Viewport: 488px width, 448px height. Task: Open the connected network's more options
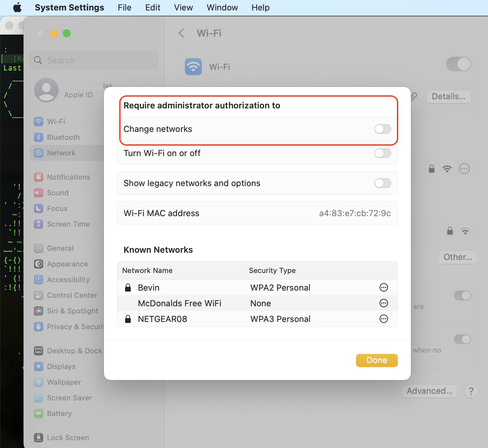tap(464, 169)
